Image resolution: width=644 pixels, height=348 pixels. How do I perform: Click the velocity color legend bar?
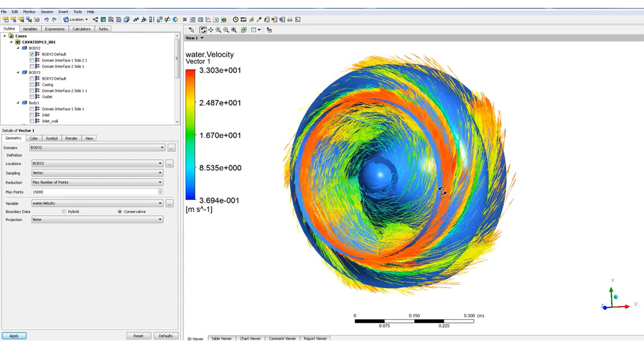190,135
